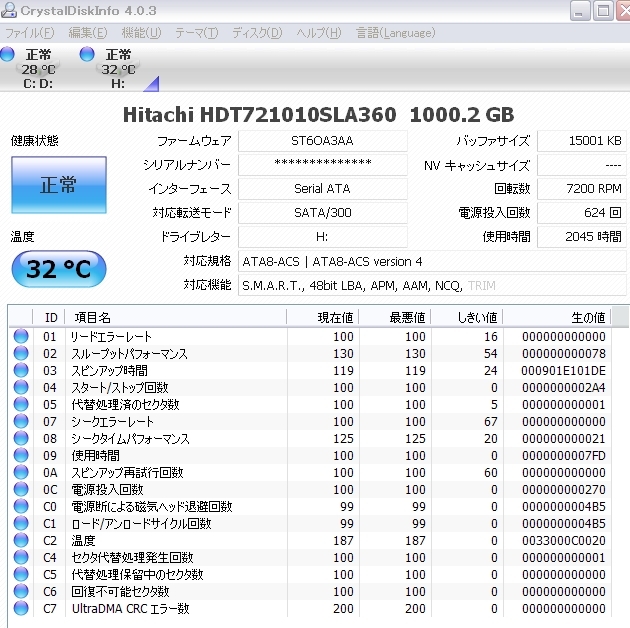This screenshot has height=628, width=630.
Task: Click the 使用時間 field 2045 時間
Action: [x=582, y=237]
